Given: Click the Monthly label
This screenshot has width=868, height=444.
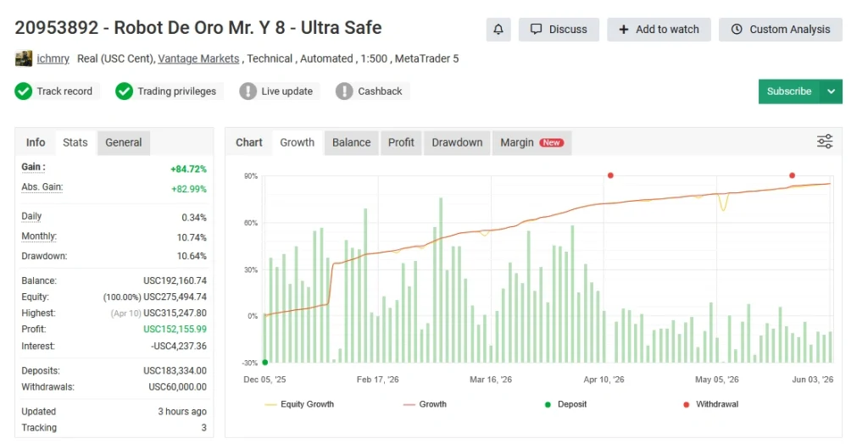Looking at the screenshot, I should 39,236.
